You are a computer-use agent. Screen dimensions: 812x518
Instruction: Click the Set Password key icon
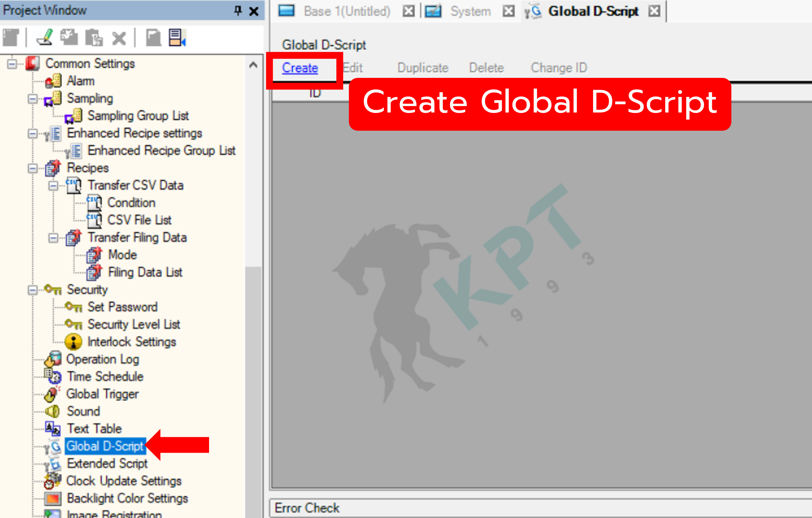74,307
